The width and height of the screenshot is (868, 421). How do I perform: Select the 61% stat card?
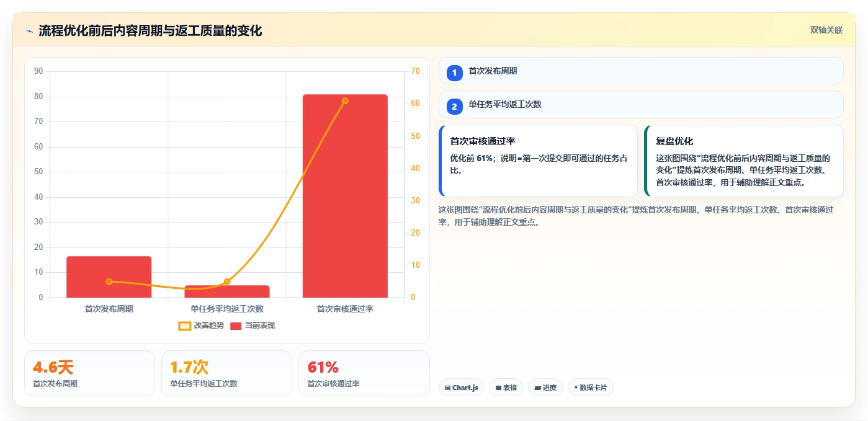[364, 373]
